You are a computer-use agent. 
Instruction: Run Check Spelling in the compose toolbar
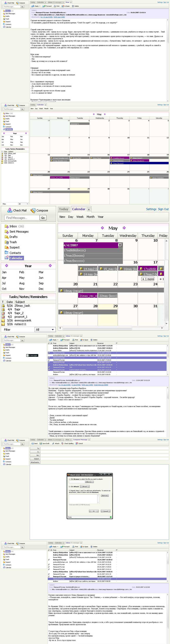pyautogui.click(x=67, y=443)
